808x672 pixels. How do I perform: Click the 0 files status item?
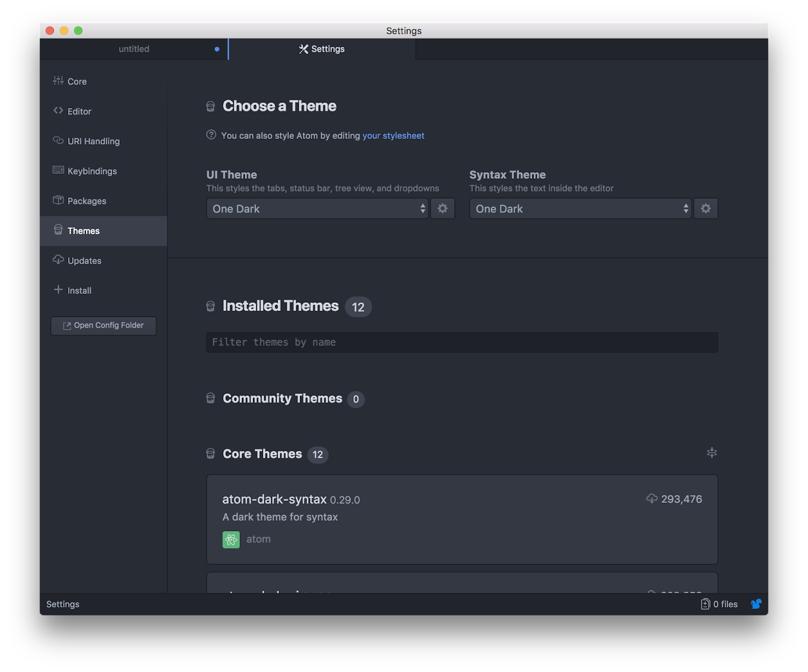[720, 604]
